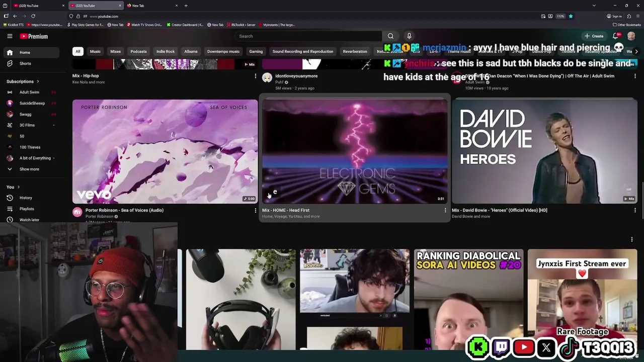Click the www.youtube.com address bar
Image resolution: width=644 pixels, height=362 pixels.
coord(302,16)
